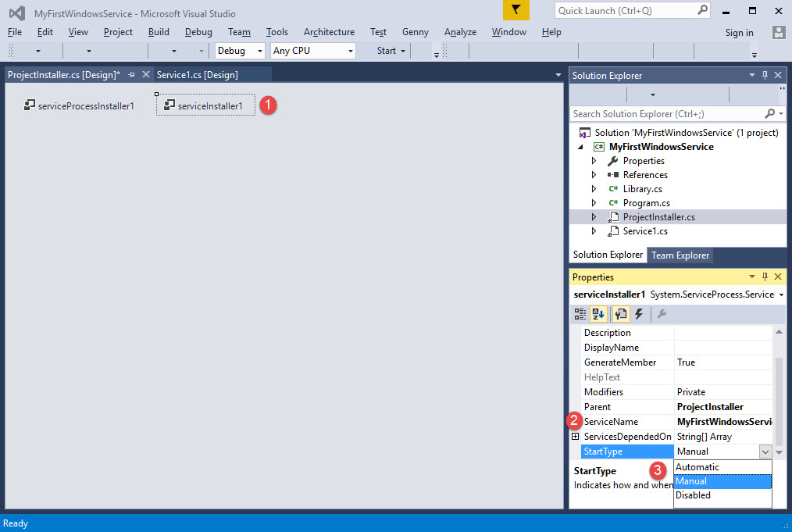Screen dimensions: 792x532
Task: Close the ProjectInstaller.cs design tab
Action: pyautogui.click(x=145, y=75)
